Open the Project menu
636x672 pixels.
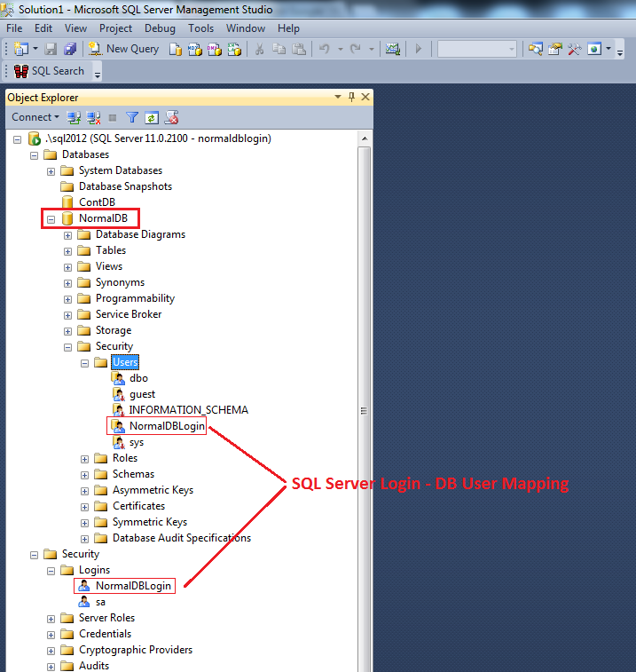115,28
